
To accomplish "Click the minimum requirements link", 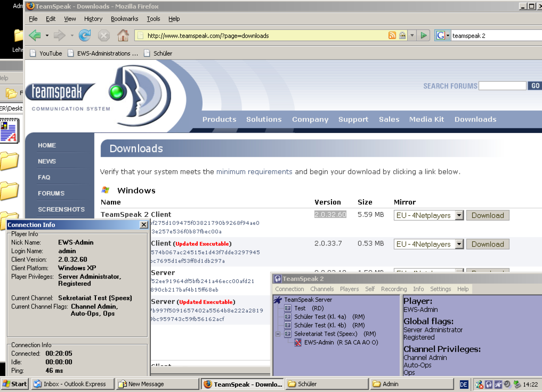I will click(254, 172).
